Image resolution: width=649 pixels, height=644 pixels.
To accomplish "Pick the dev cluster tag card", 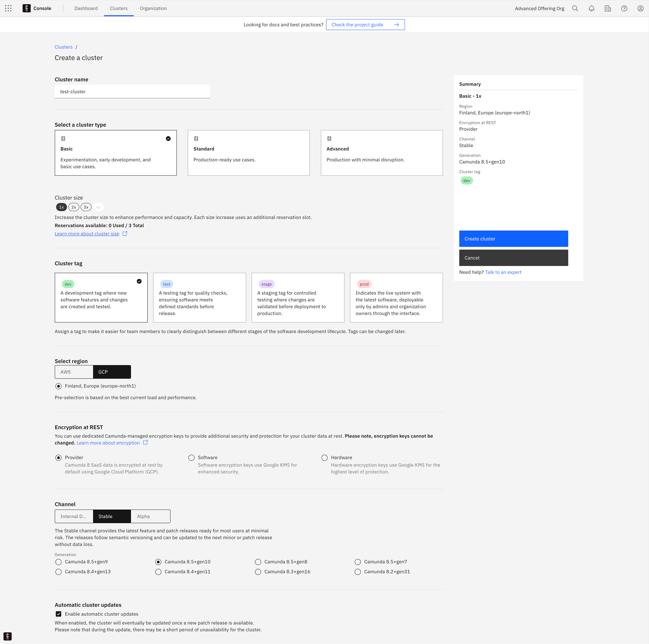I will tap(101, 297).
